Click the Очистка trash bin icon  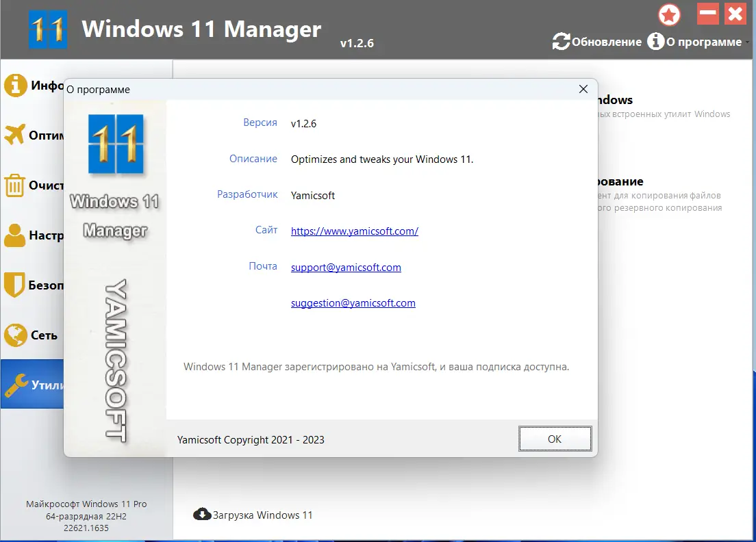14,185
